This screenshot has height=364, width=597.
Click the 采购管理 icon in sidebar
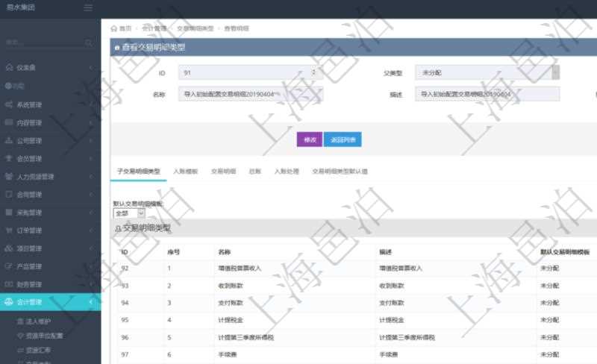point(9,212)
